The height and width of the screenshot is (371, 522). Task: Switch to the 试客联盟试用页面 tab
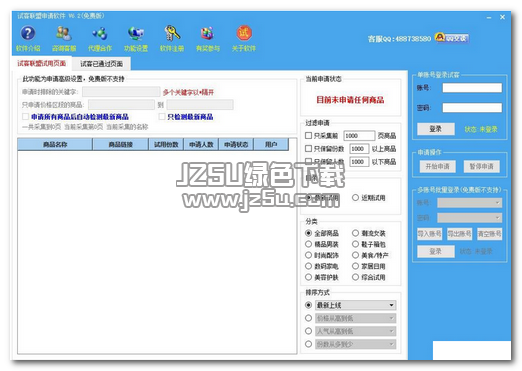click(x=42, y=63)
